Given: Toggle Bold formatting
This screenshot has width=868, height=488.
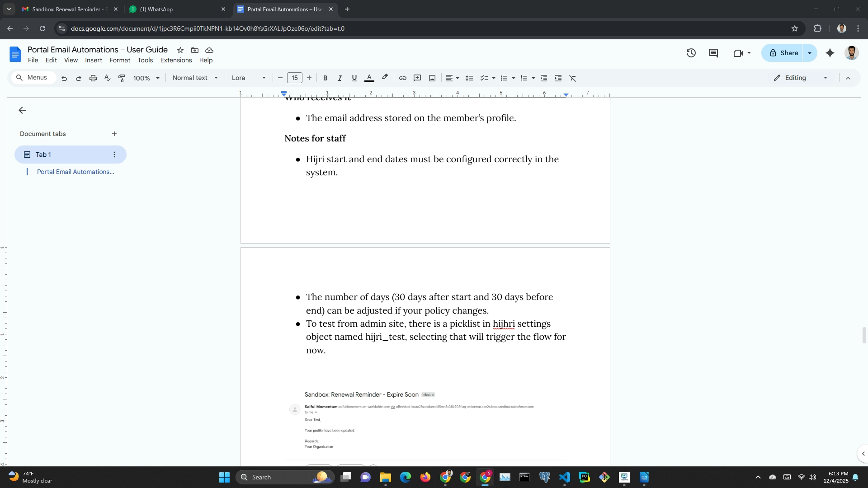Looking at the screenshot, I should point(325,78).
